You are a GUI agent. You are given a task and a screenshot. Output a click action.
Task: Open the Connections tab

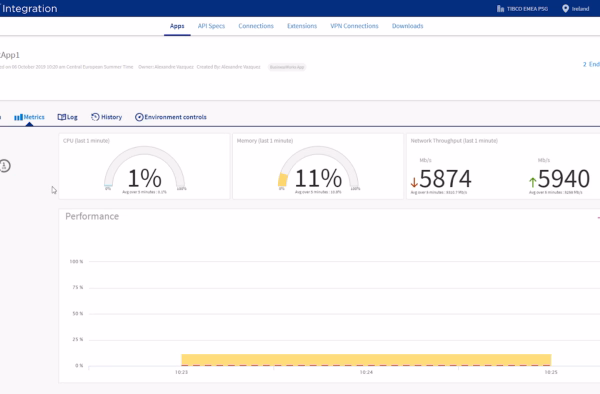(256, 26)
